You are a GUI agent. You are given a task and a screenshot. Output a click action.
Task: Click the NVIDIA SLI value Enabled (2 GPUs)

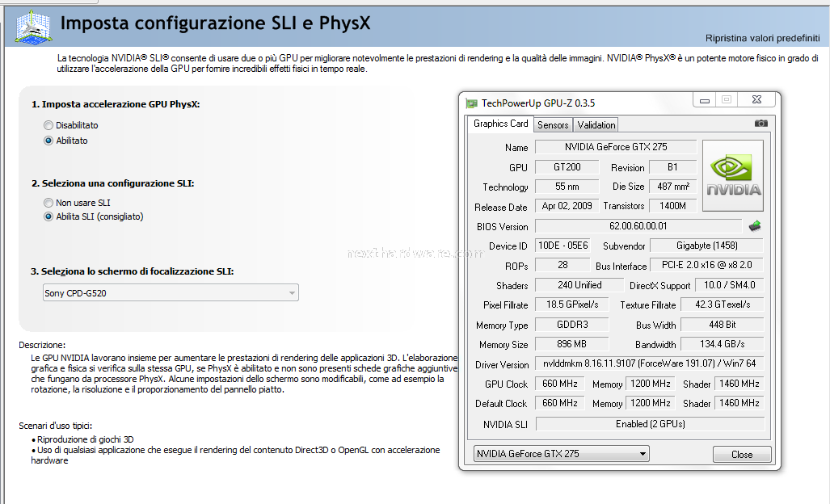(x=650, y=424)
